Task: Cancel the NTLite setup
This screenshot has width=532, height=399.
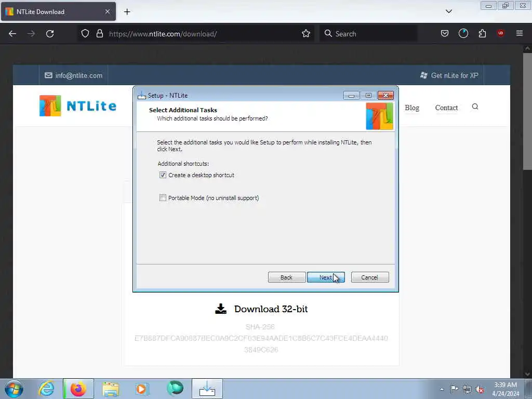Action: pyautogui.click(x=370, y=277)
